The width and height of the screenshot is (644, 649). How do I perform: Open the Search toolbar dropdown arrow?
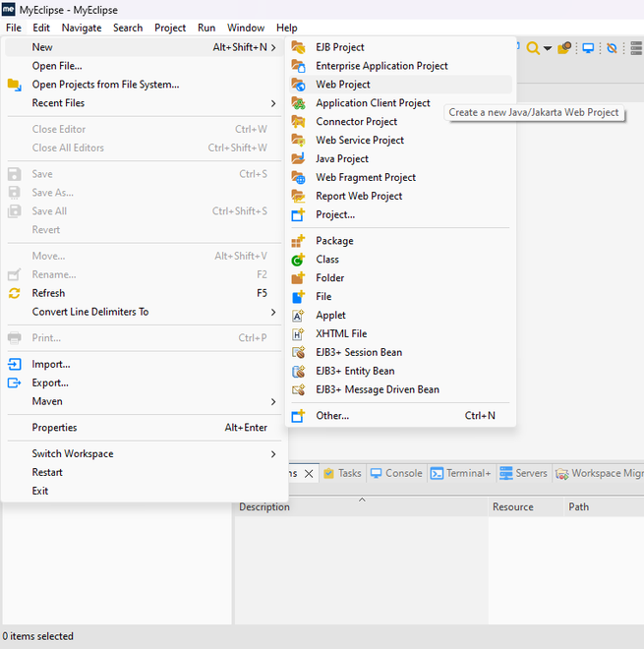tap(548, 48)
